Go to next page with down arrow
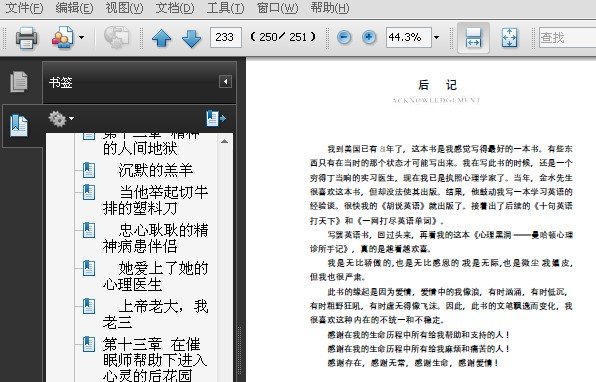The height and width of the screenshot is (382, 596). (192, 38)
